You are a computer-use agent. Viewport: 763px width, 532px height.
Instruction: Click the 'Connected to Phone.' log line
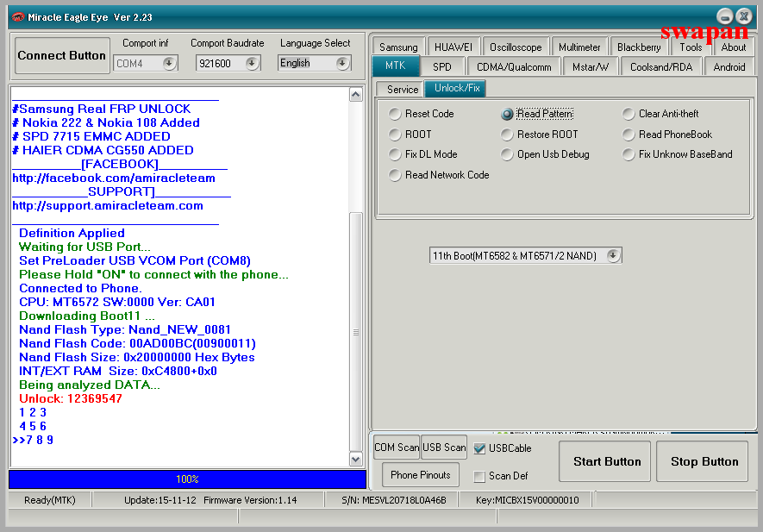pyautogui.click(x=80, y=288)
